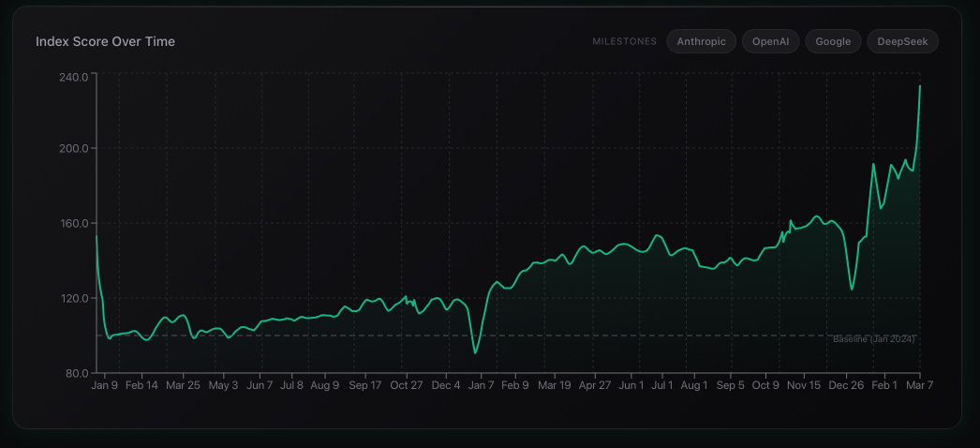The width and height of the screenshot is (980, 448).
Task: Click the 240.0 y-axis value
Action: 74,77
